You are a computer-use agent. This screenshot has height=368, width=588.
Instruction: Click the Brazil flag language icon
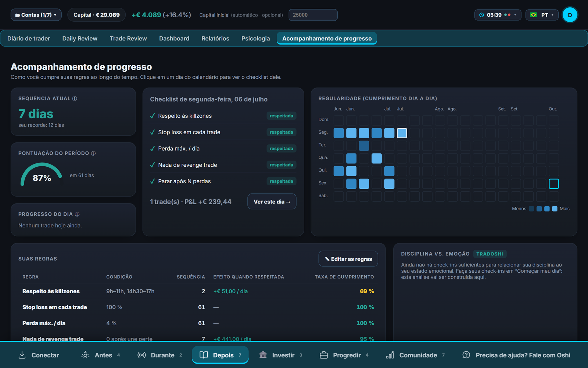534,15
